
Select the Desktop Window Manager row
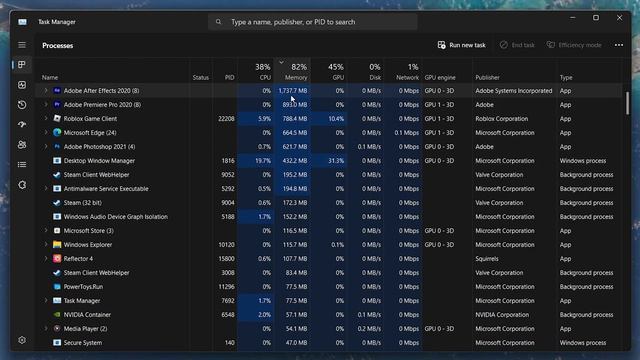click(x=329, y=161)
